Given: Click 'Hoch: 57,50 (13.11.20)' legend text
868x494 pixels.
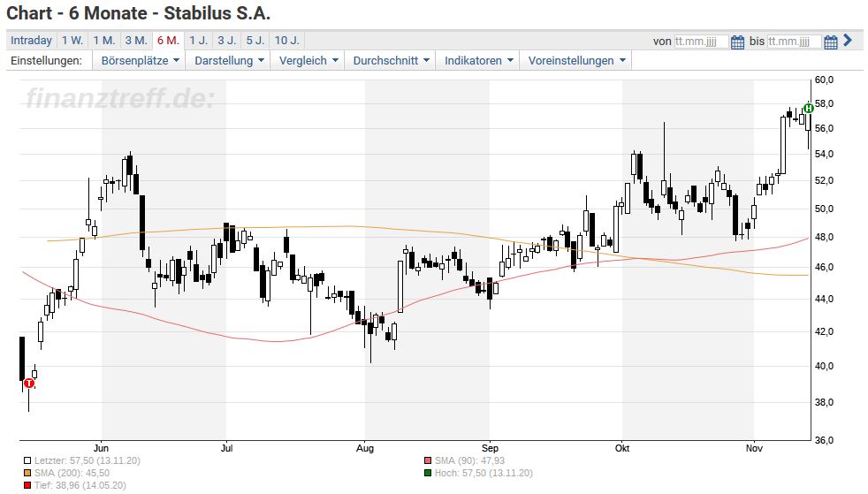Looking at the screenshot, I should [x=483, y=474].
